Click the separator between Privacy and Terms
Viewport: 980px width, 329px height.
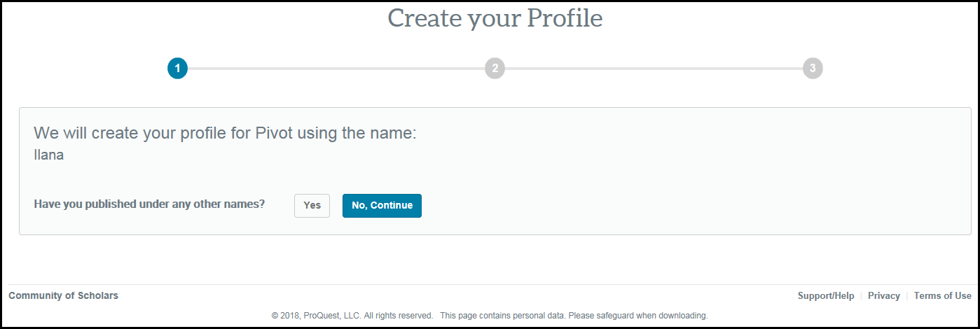907,296
